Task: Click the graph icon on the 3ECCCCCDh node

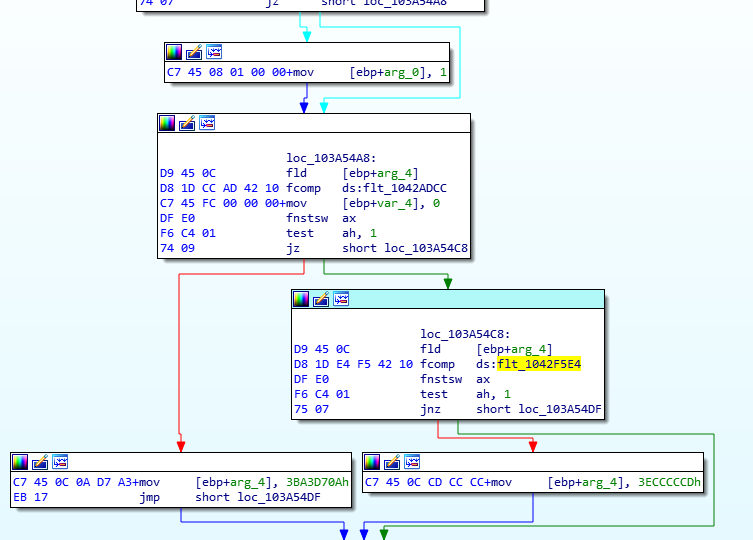Action: coord(412,462)
